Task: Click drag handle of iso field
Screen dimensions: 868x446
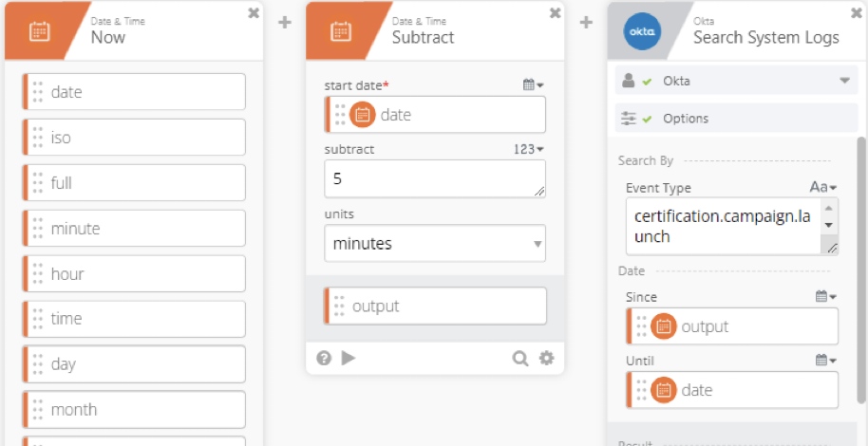Action: [38, 138]
